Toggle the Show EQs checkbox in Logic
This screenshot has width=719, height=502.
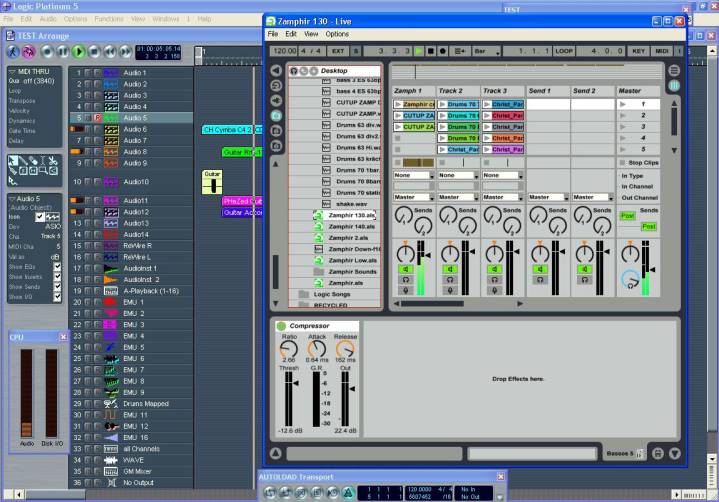(57, 267)
